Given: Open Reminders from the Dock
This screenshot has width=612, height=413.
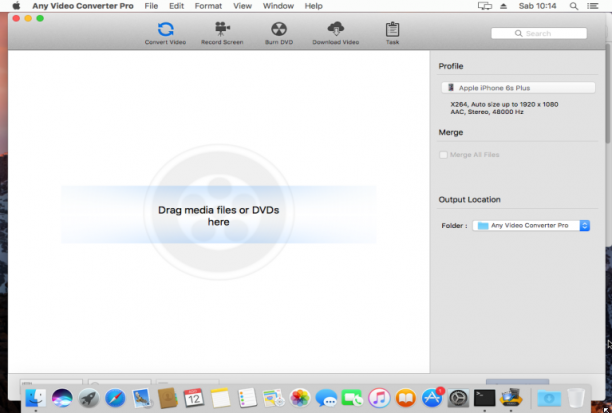Looking at the screenshot, I should (247, 399).
